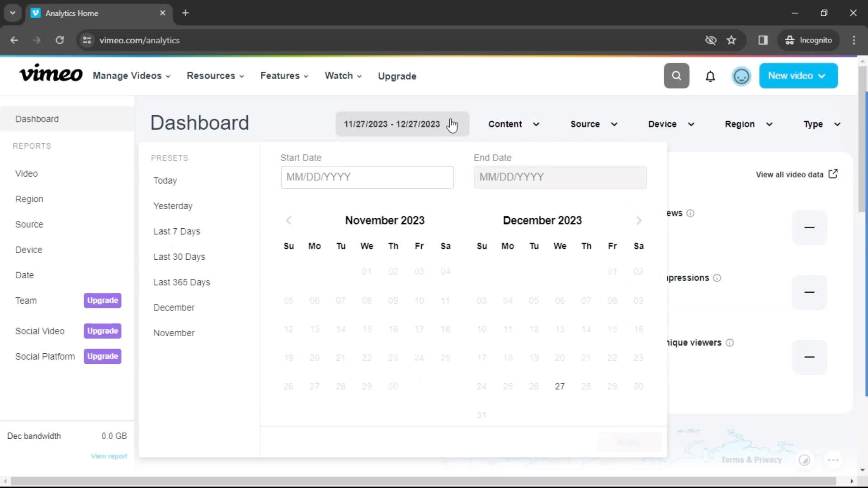Click the Unique viewers info icon
868x488 pixels.
[x=730, y=343]
